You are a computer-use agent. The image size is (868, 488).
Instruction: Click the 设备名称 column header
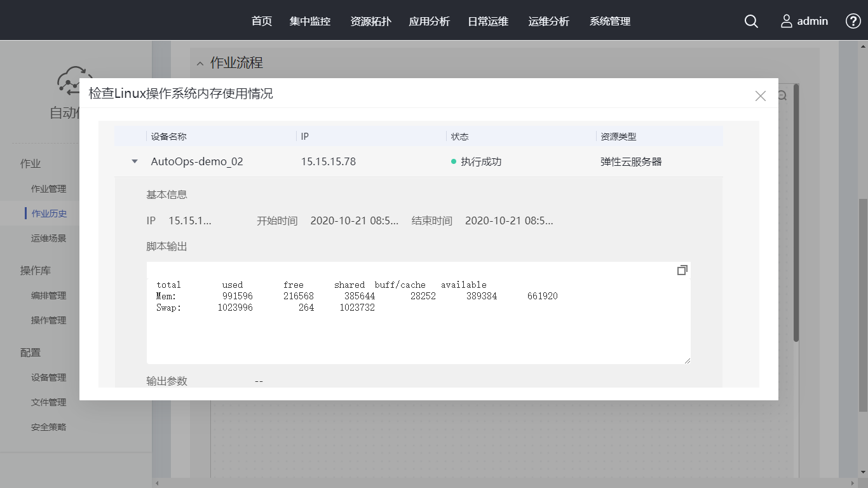pyautogui.click(x=169, y=137)
